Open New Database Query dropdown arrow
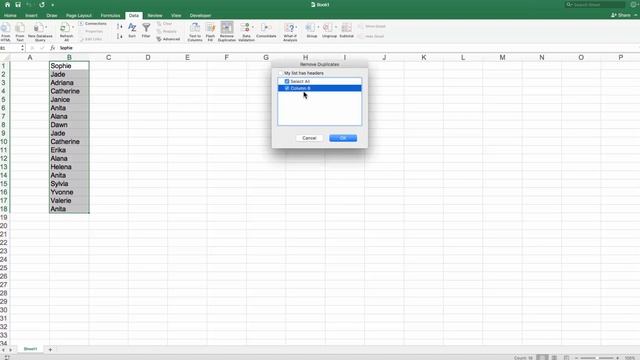640x360 pixels. point(46,27)
